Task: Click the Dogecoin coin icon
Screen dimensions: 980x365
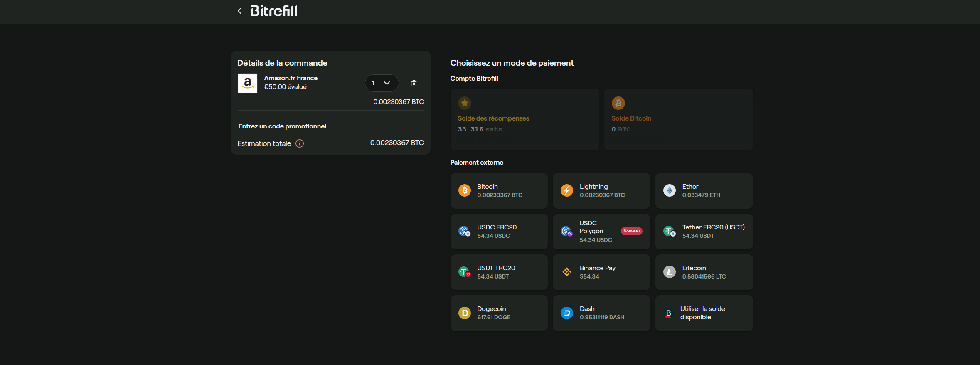Action: 465,313
